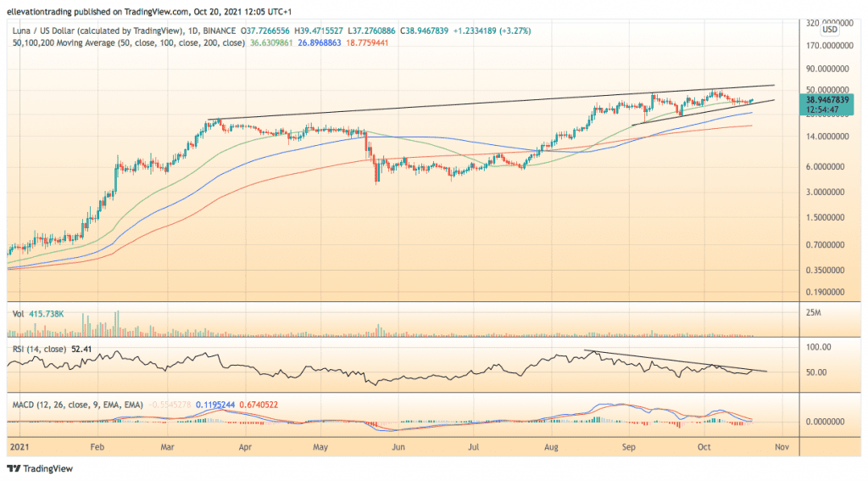
Task: Click the 25M volume axis label
Action: click(813, 312)
